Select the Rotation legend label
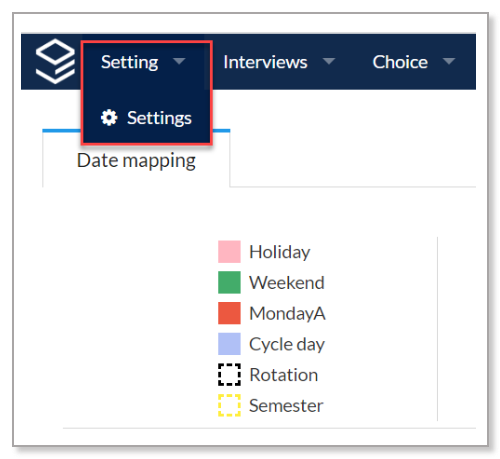The width and height of the screenshot is (500, 459). (284, 375)
